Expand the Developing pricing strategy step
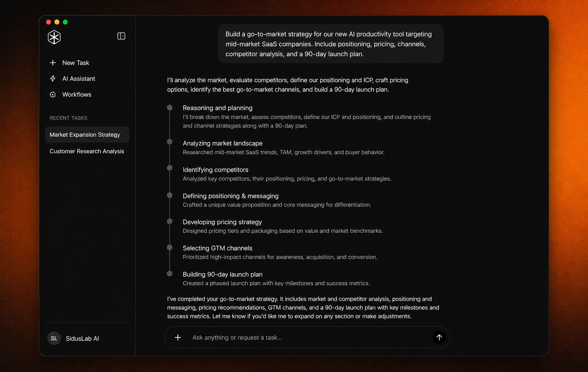The height and width of the screenshot is (372, 588). [222, 222]
